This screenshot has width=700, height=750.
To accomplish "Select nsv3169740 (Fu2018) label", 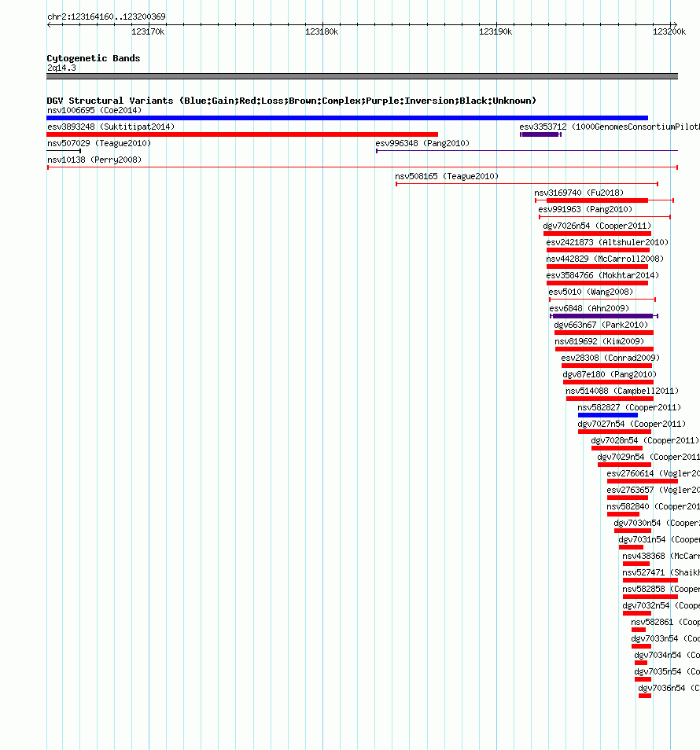I will coord(579,193).
